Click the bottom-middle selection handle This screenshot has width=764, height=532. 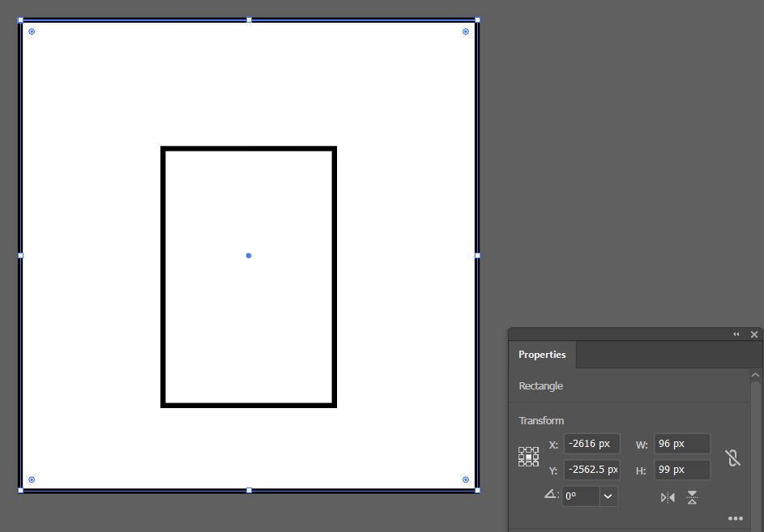249,490
